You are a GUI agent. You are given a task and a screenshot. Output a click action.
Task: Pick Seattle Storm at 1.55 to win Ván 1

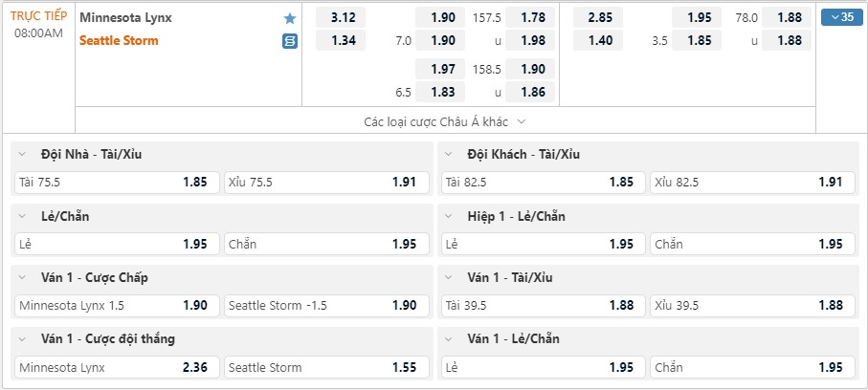pos(326,367)
